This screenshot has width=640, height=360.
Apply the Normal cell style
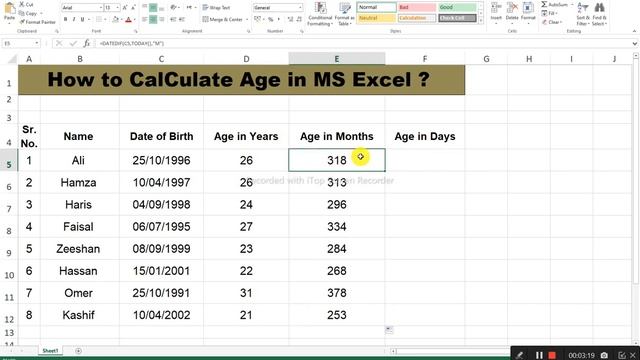click(x=376, y=7)
